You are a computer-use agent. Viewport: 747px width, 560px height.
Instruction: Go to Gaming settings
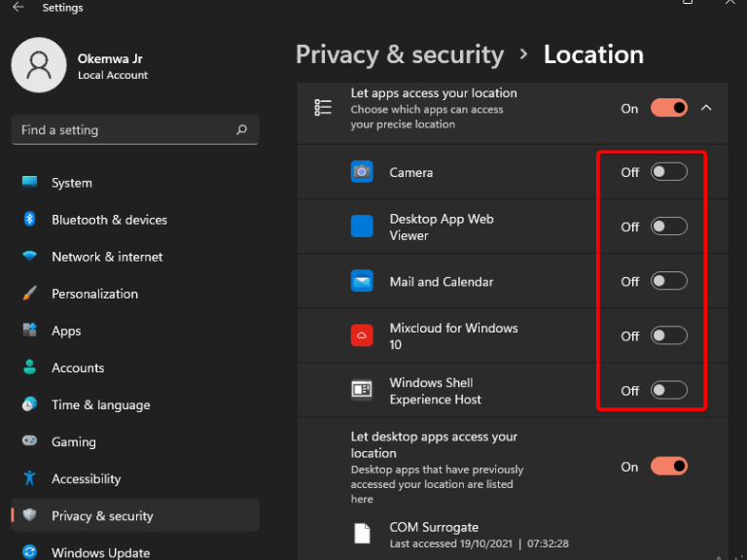tap(135, 441)
